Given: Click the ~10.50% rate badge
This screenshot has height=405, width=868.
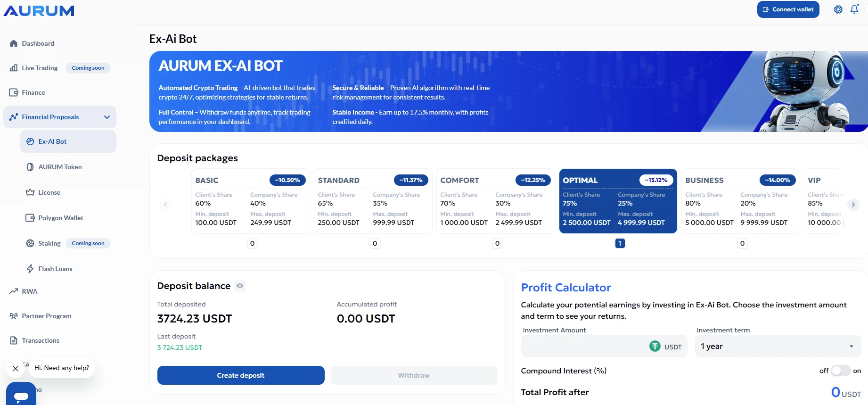Looking at the screenshot, I should pyautogui.click(x=287, y=180).
